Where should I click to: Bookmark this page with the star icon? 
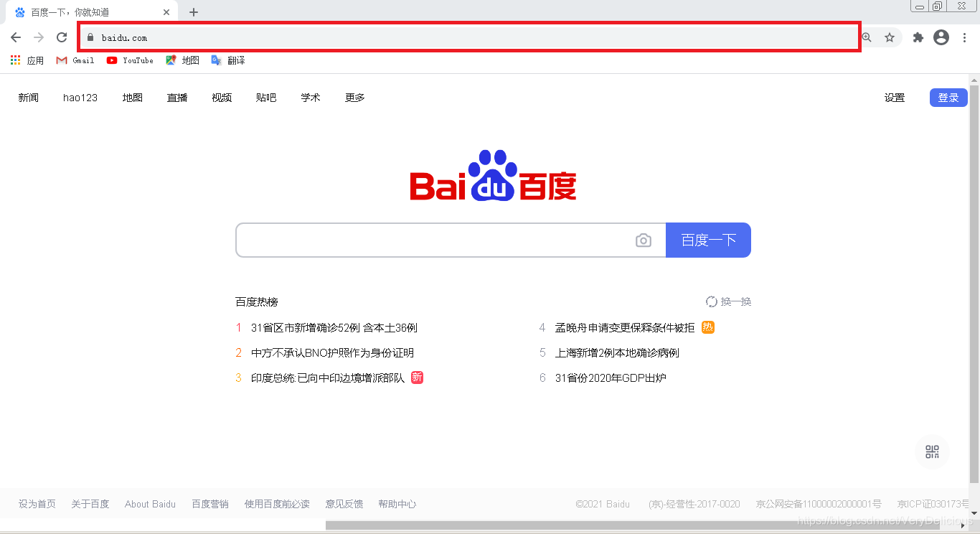[x=890, y=37]
